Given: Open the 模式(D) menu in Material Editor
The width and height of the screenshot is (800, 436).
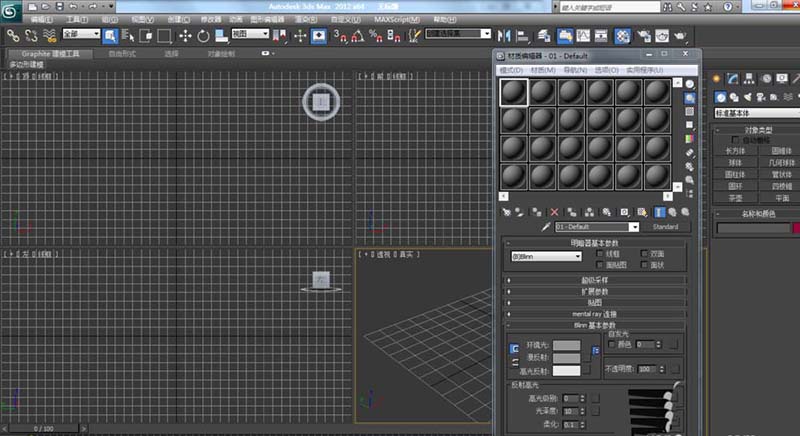Looking at the screenshot, I should (x=511, y=70).
